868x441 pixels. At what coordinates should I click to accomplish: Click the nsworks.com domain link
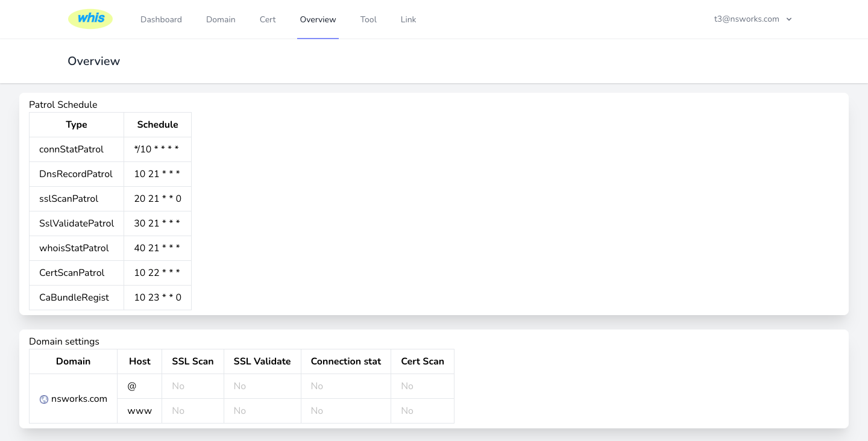[79, 399]
